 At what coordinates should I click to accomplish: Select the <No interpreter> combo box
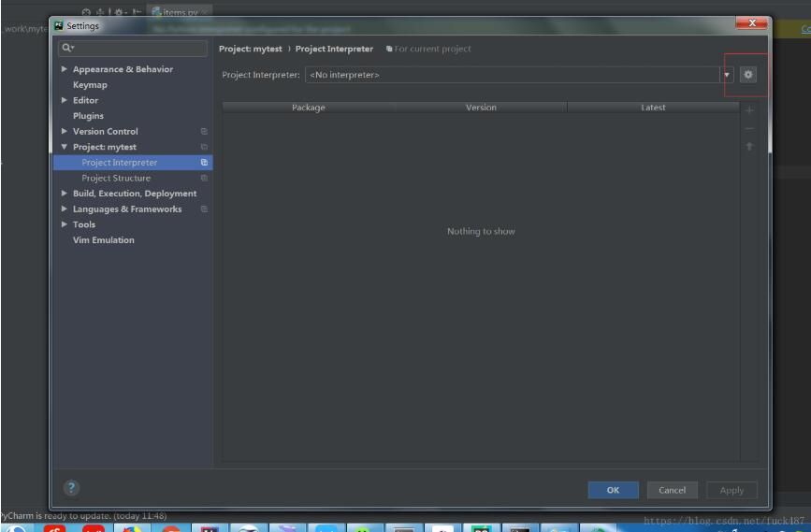(519, 75)
